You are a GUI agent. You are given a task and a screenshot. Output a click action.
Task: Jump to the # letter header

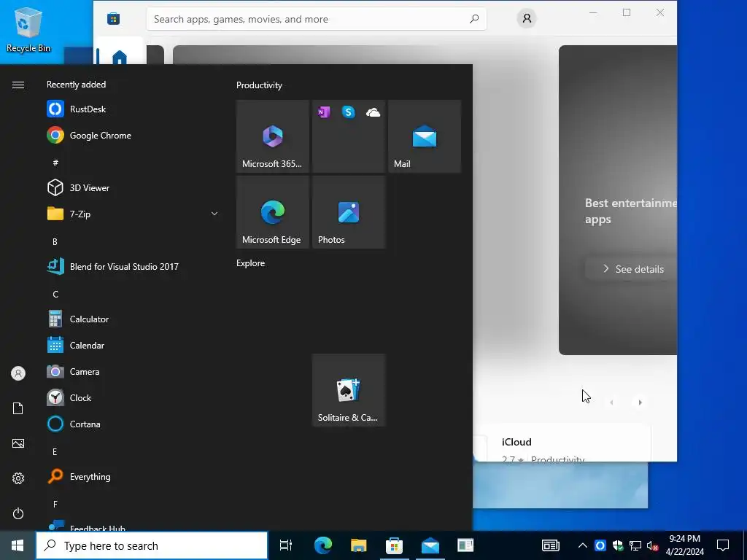tap(55, 163)
